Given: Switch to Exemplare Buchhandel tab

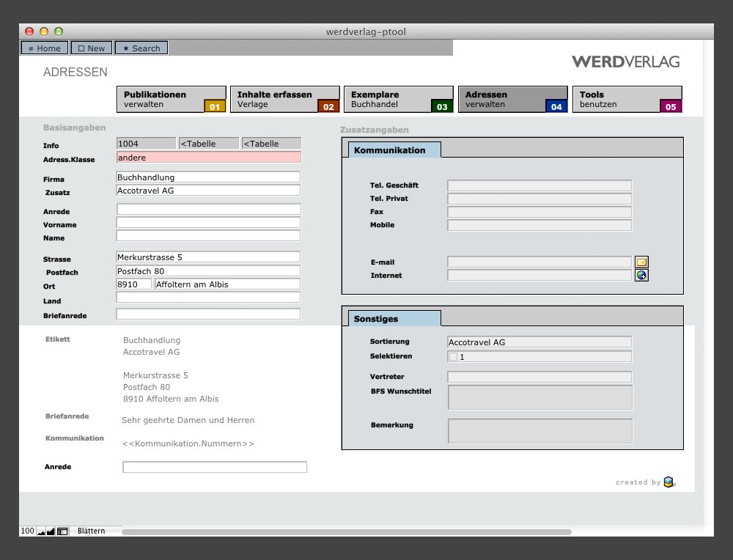Looking at the screenshot, I should [x=398, y=99].
